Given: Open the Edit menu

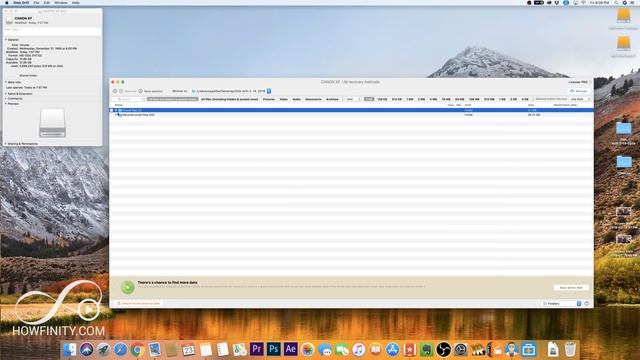Looking at the screenshot, I should 47,2.
